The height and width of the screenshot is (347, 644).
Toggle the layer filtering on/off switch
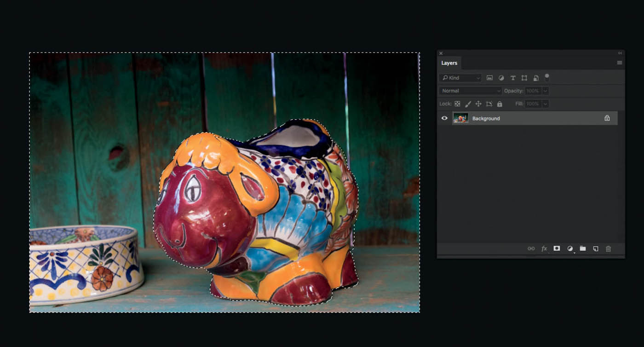tap(547, 77)
